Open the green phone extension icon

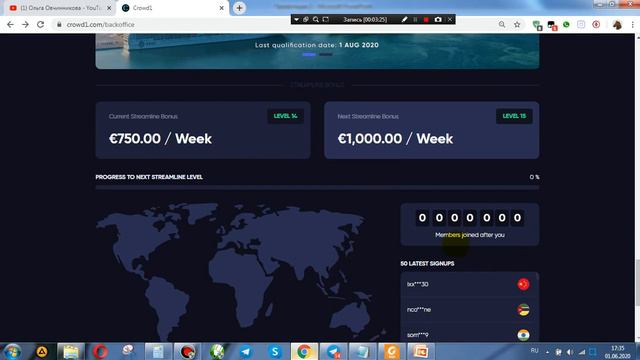point(566,24)
